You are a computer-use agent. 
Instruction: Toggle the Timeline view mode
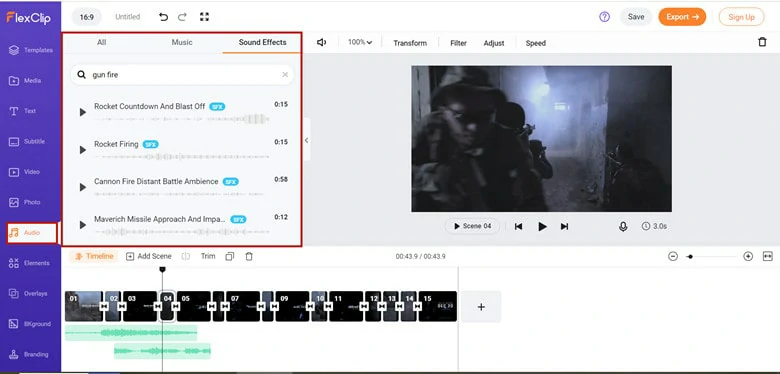click(x=95, y=257)
